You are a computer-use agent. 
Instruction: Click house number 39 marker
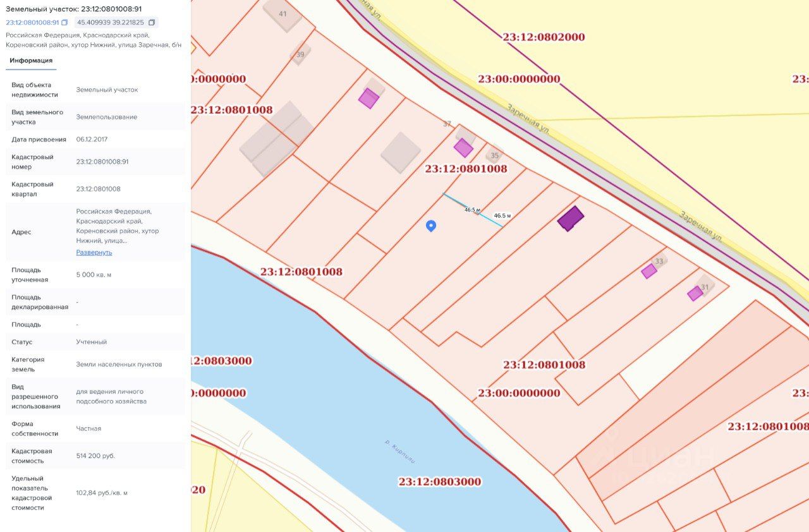click(x=300, y=54)
